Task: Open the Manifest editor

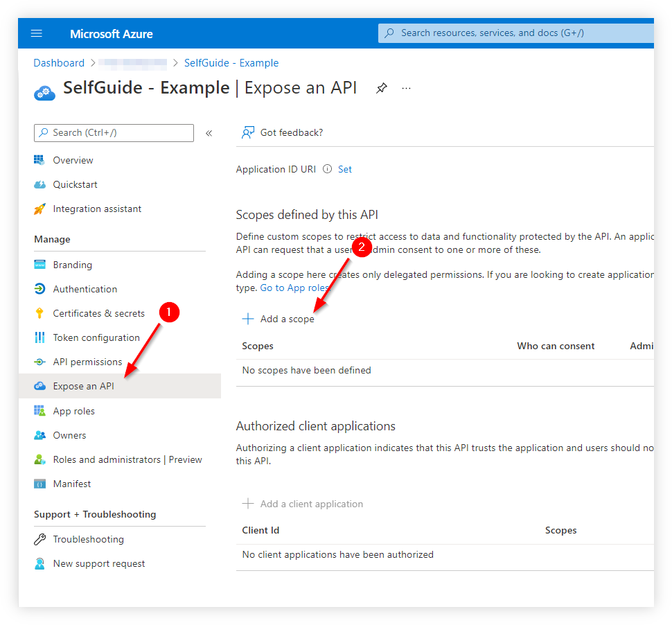Action: pyautogui.click(x=72, y=484)
